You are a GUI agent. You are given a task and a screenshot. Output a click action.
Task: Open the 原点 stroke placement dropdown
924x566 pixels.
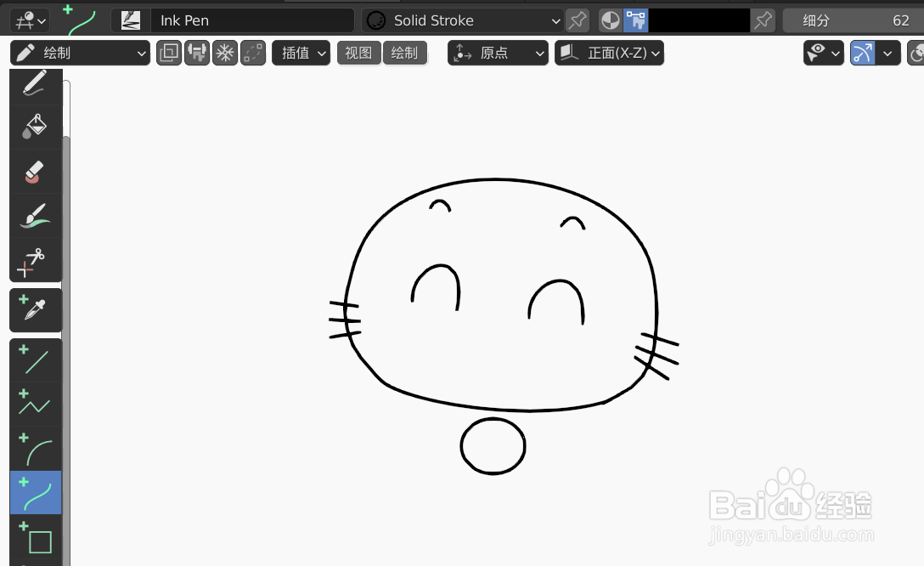[498, 53]
